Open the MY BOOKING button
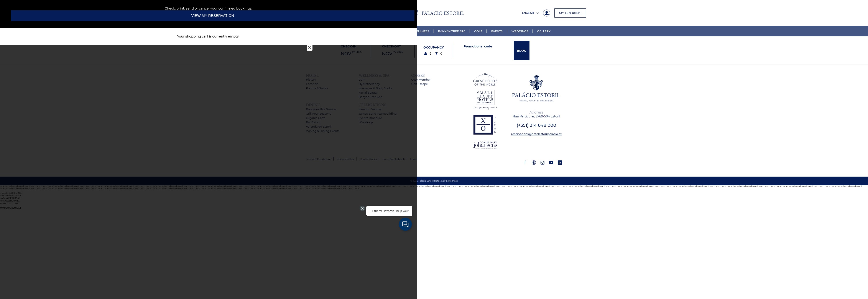 [570, 13]
